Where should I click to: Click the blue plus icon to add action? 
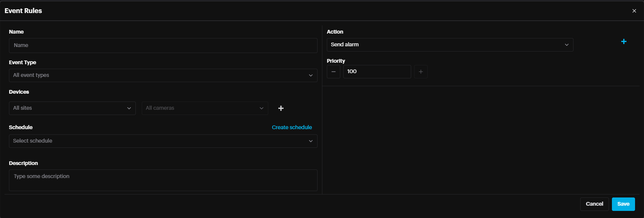click(623, 41)
